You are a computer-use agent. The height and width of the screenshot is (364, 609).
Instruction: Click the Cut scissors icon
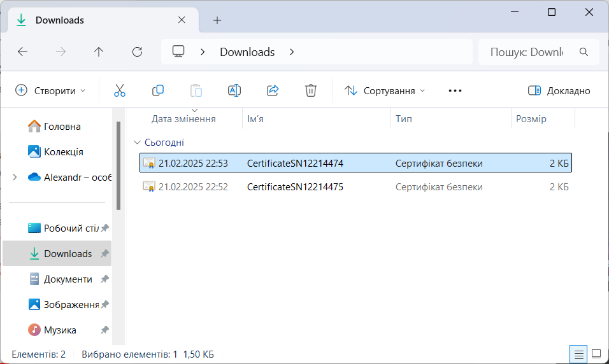[x=120, y=90]
